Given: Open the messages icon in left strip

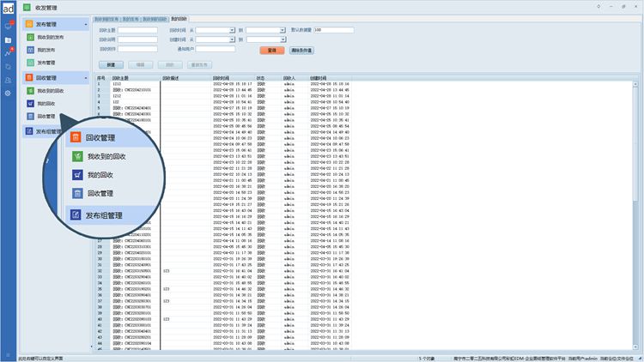Looking at the screenshot, I should tap(8, 27).
